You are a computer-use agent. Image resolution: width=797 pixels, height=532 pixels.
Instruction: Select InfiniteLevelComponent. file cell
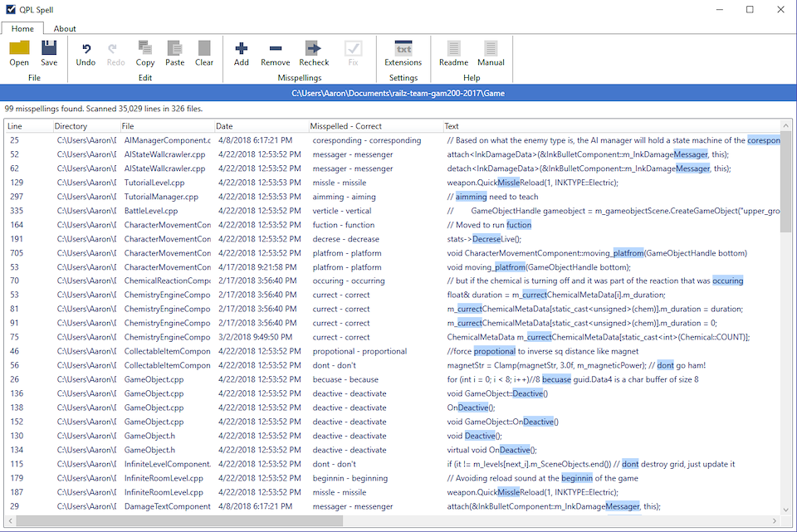click(167, 464)
